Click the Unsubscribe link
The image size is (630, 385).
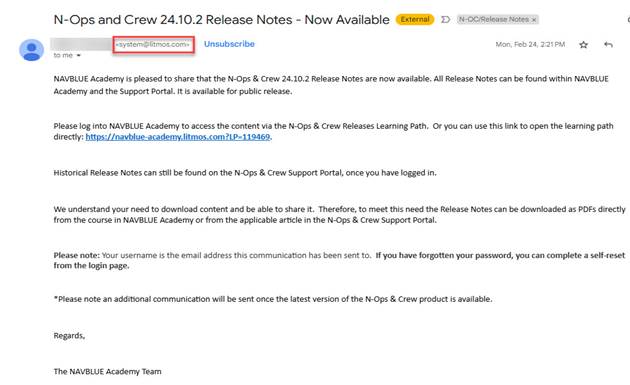click(229, 44)
